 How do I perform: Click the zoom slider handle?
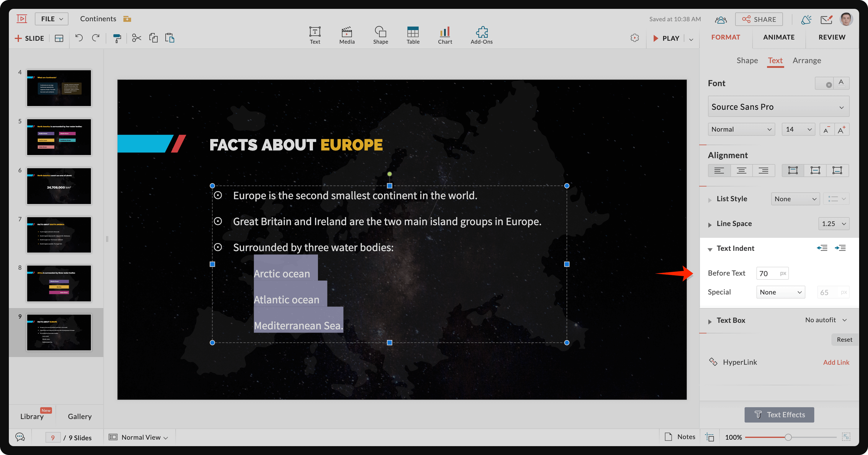pos(788,438)
